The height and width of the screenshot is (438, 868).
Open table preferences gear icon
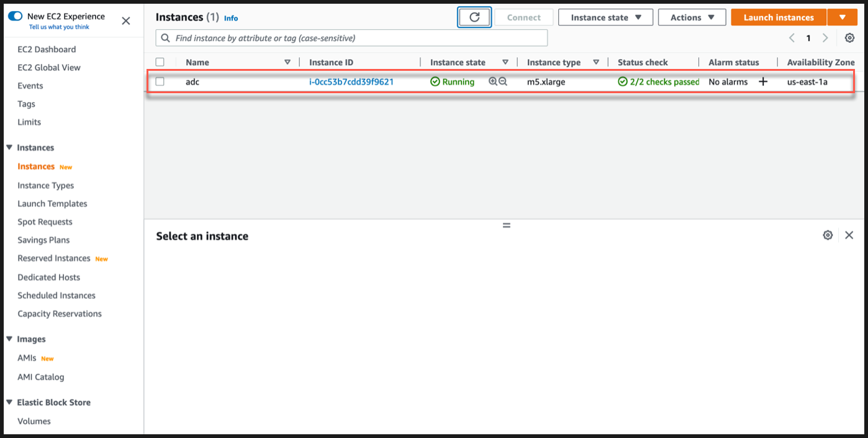point(849,38)
